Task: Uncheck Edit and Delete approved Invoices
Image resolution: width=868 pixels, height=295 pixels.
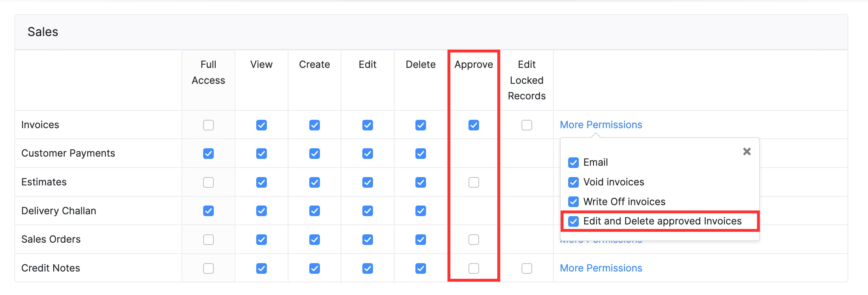Action: 573,221
